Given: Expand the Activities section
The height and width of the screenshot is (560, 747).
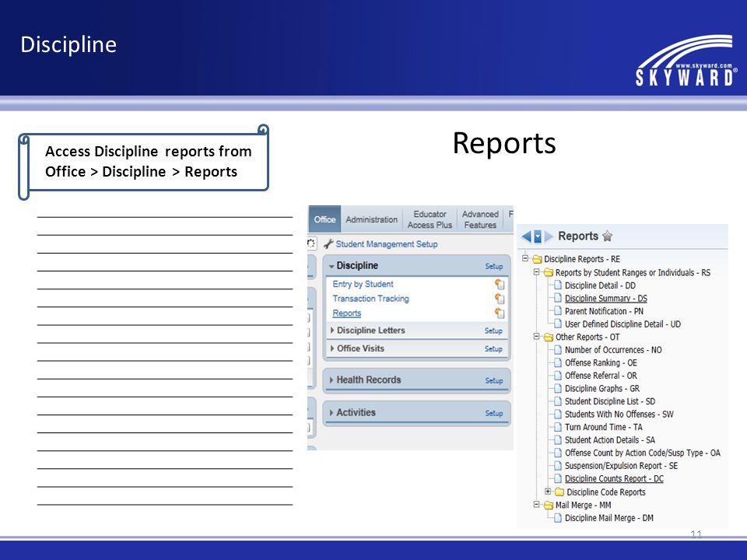Looking at the screenshot, I should pos(331,412).
